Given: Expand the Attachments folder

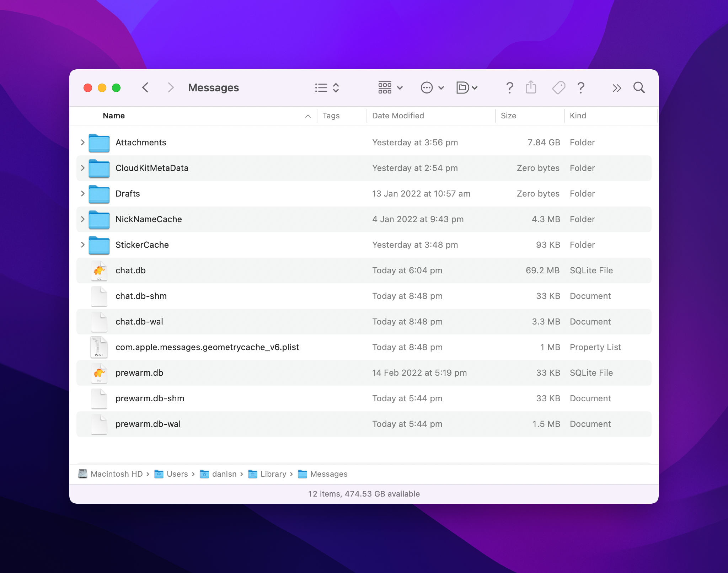Looking at the screenshot, I should (82, 143).
